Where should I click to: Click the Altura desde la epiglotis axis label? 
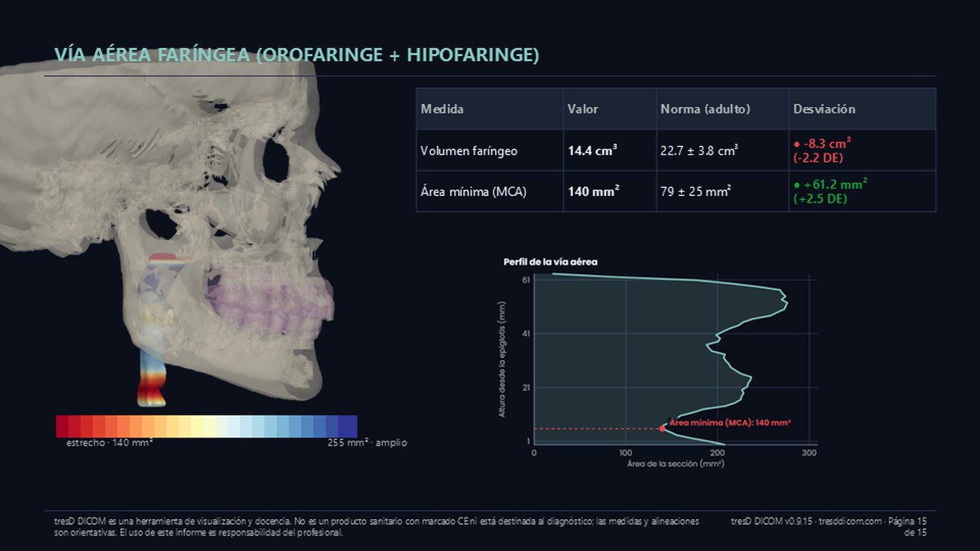pyautogui.click(x=503, y=359)
